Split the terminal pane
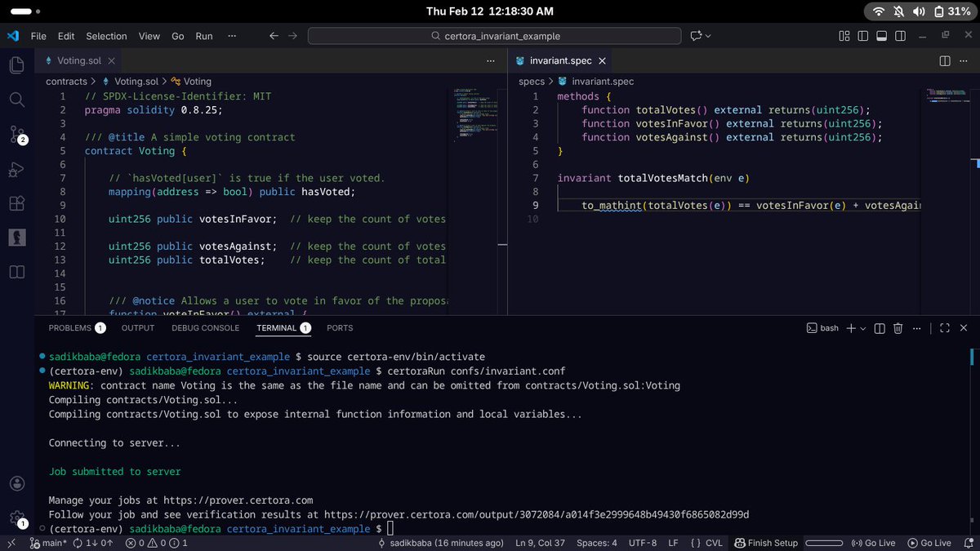 880,328
